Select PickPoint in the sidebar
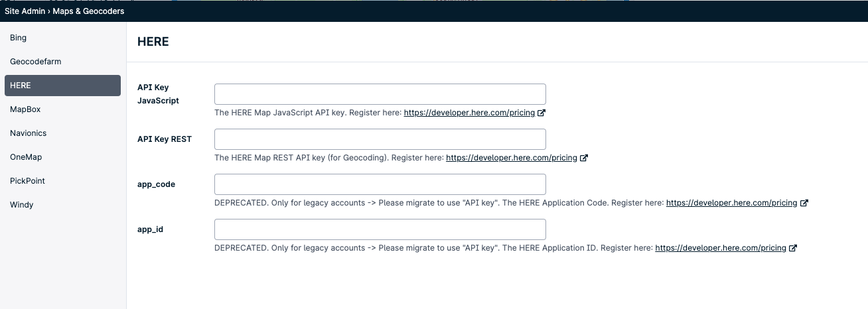This screenshot has height=309, width=868. [27, 181]
